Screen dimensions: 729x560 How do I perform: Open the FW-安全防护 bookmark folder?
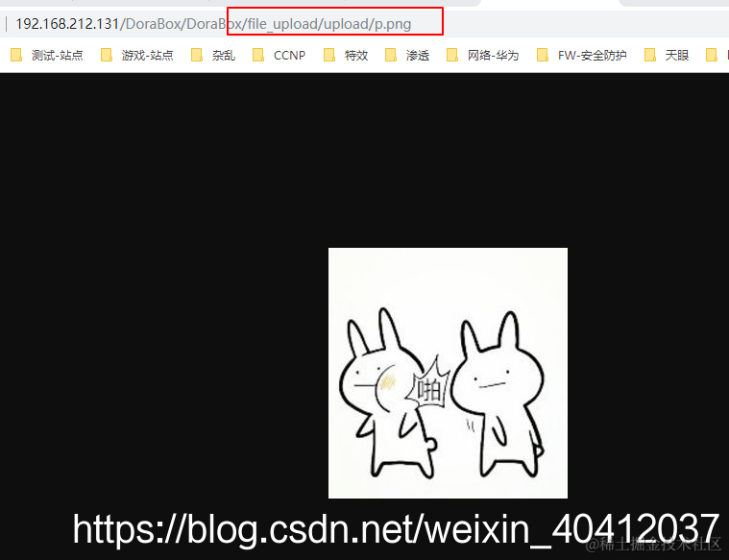581,56
